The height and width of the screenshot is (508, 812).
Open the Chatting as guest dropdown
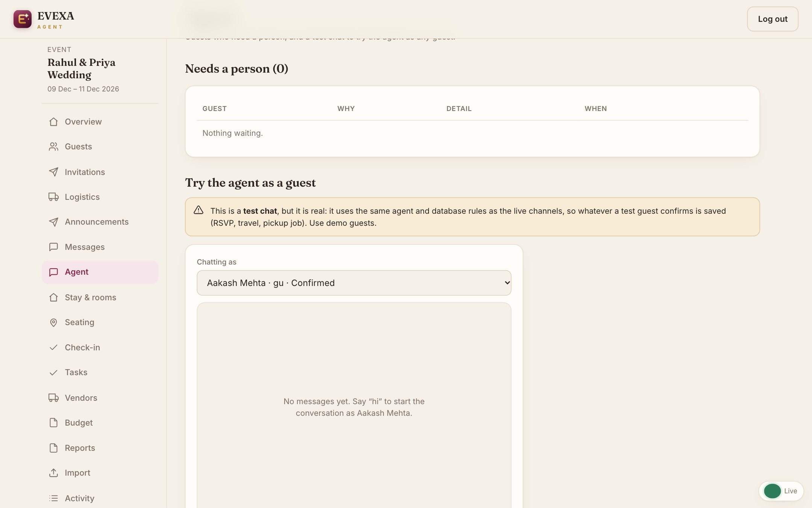354,283
